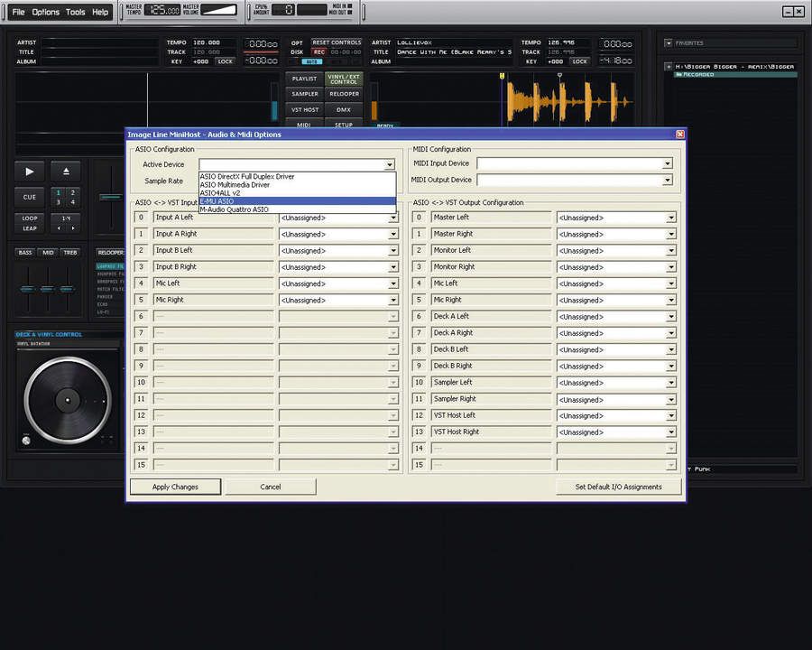Screen dimensions: 812x650
Task: Click Set Default I/O Assignments
Action: (x=618, y=487)
